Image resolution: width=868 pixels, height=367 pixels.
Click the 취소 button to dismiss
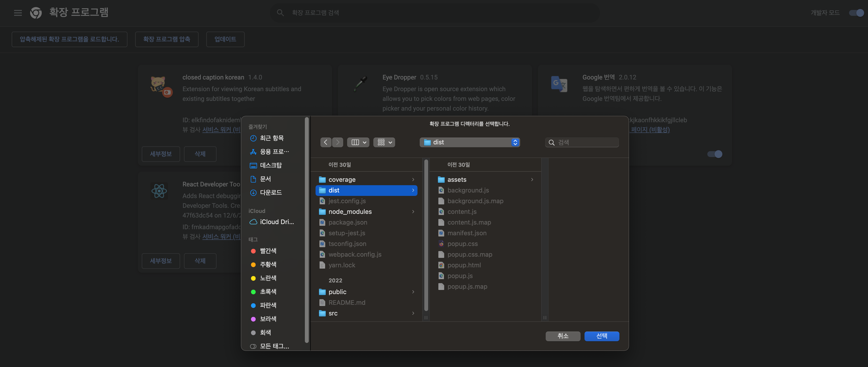(562, 335)
